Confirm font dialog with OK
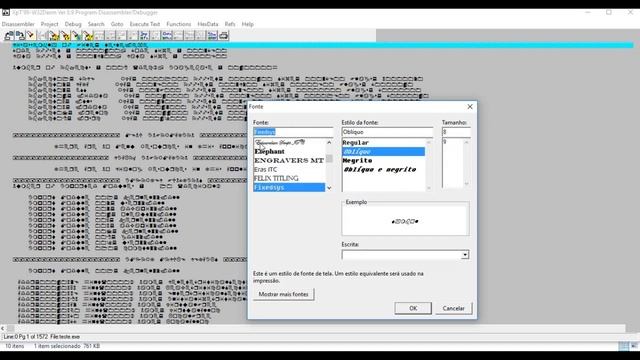The width and height of the screenshot is (640, 360). [x=413, y=308]
